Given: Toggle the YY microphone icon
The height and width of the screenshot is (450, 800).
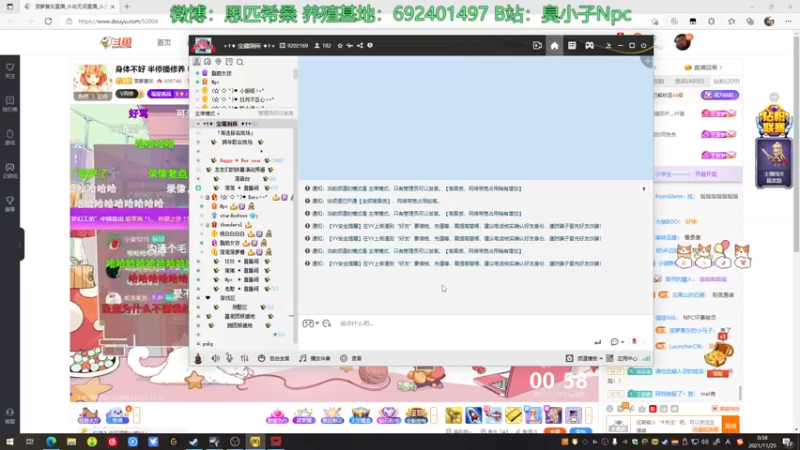Looking at the screenshot, I should point(230,358).
